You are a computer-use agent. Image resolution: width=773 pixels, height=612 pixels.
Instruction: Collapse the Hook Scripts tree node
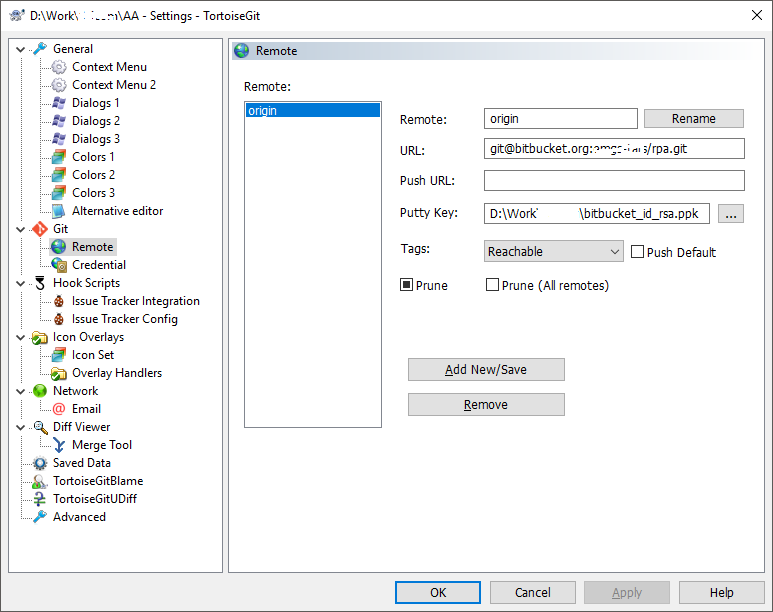click(21, 283)
